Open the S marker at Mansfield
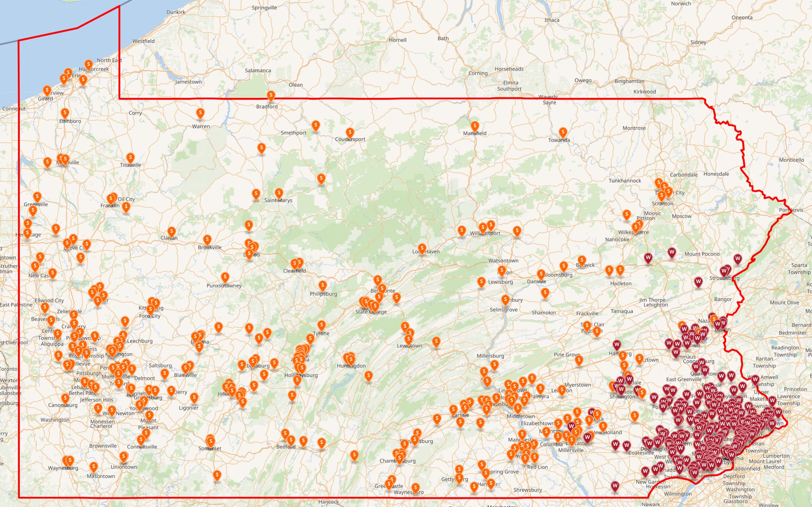The image size is (812, 507). pos(474,126)
